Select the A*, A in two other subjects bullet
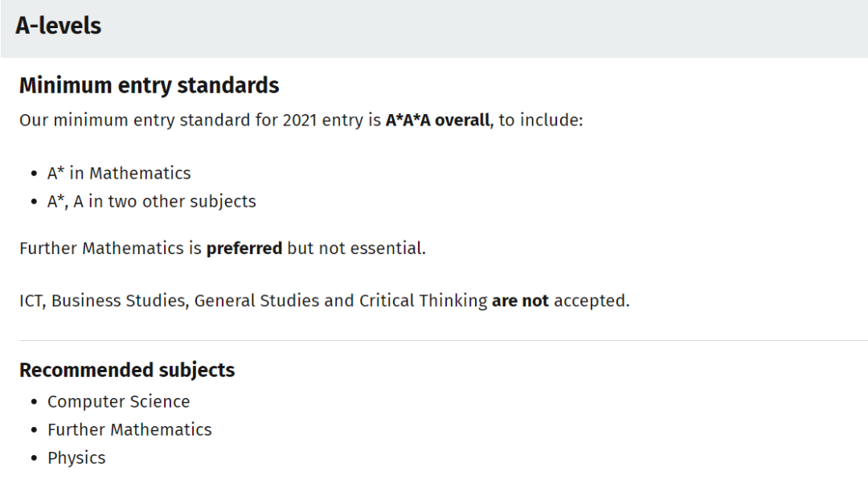The height and width of the screenshot is (484, 868). click(x=151, y=202)
